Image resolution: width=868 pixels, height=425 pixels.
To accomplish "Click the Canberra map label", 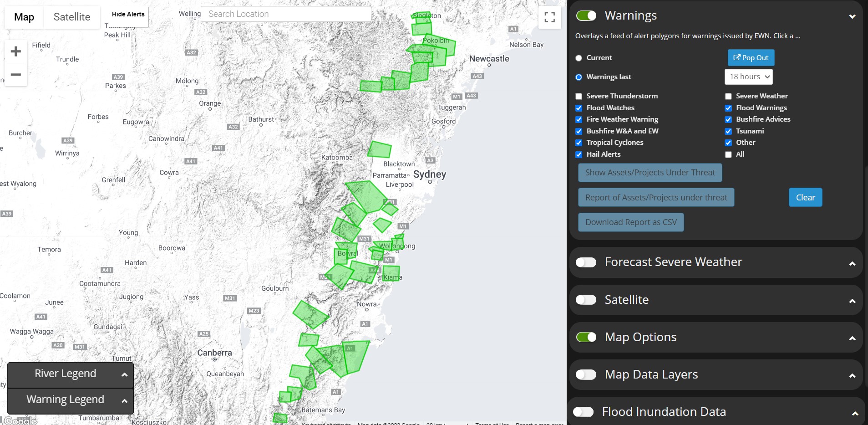I will coord(214,353).
